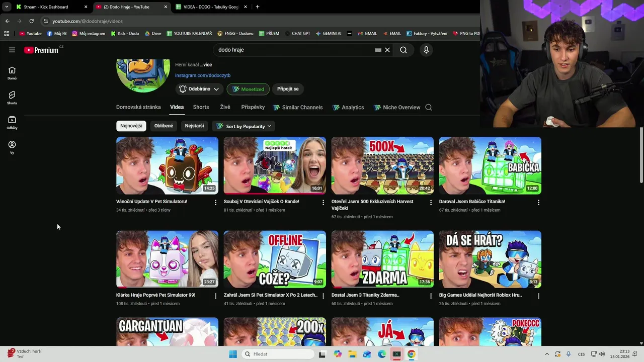Open the Analytics tab

tap(348, 107)
